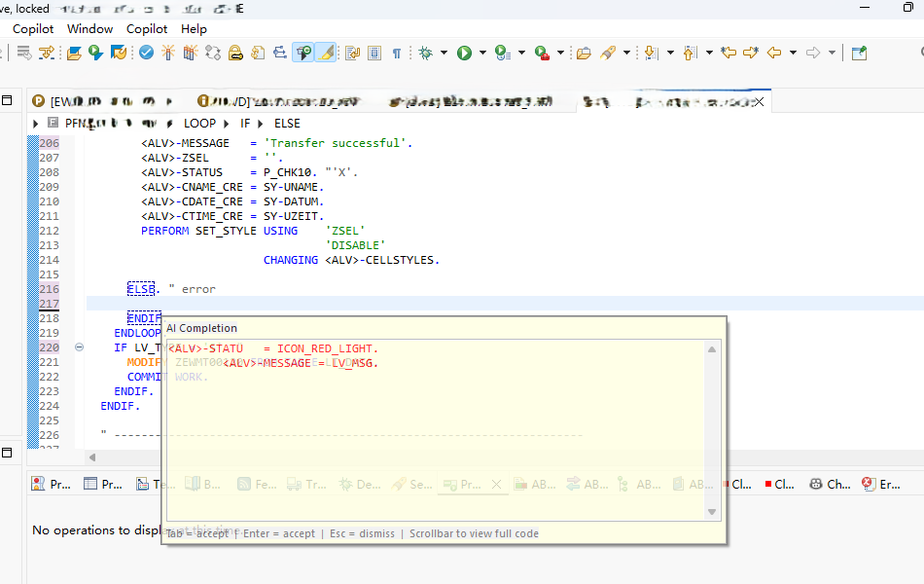Toggle the breakpoint activation icon beside highlighter
This screenshot has width=924, height=584.
pos(303,54)
